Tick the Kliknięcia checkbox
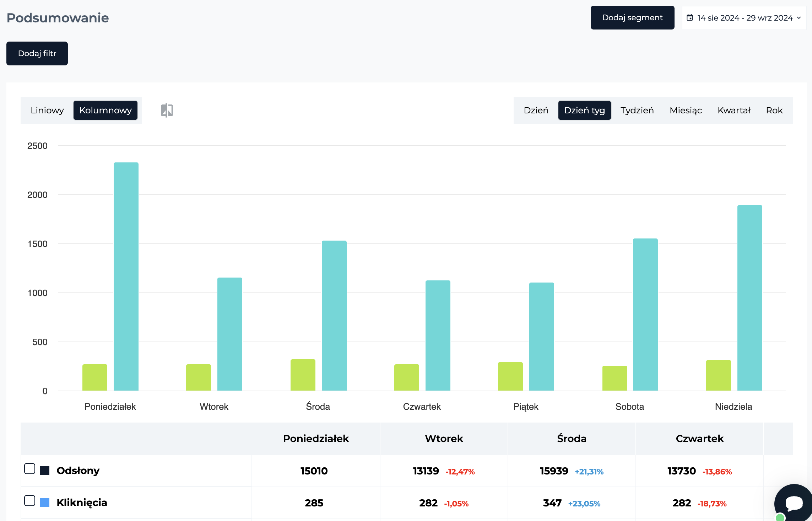 pyautogui.click(x=29, y=500)
